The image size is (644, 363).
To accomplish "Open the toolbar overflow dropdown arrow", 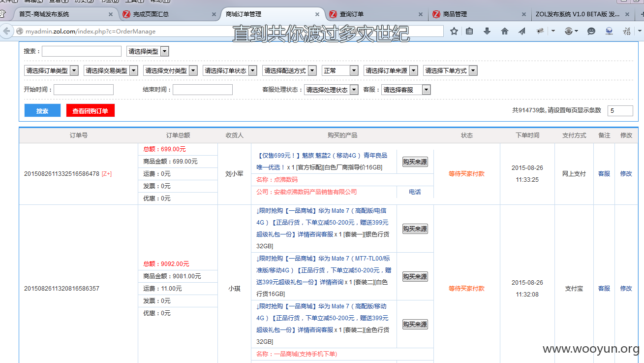I will tap(640, 31).
